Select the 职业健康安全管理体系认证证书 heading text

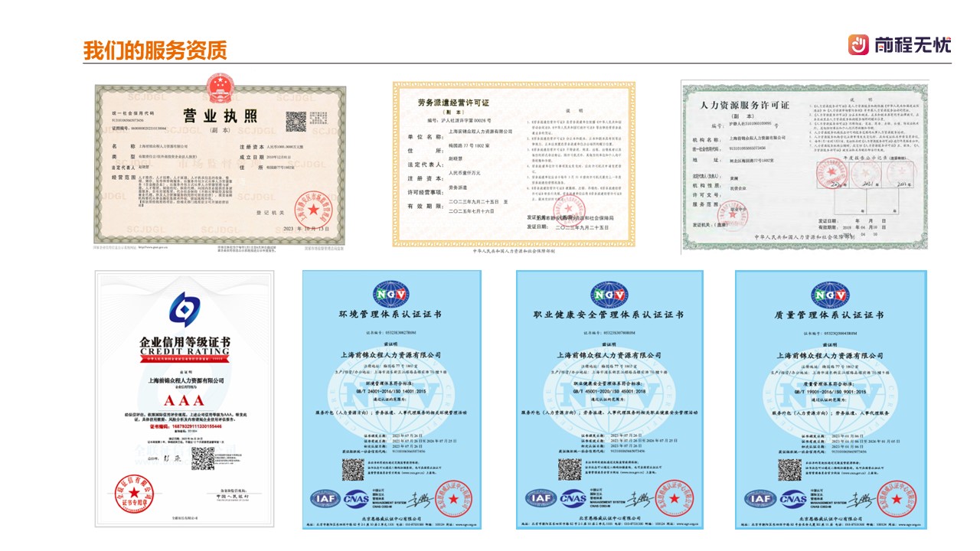[608, 315]
